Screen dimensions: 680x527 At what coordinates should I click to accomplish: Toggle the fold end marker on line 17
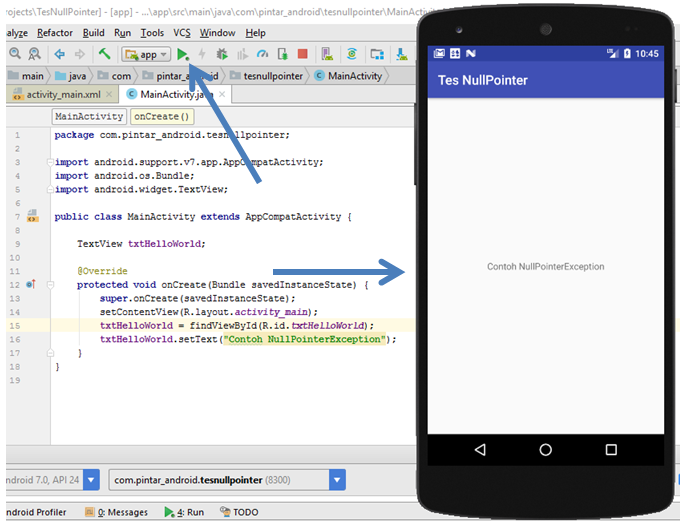(x=50, y=353)
